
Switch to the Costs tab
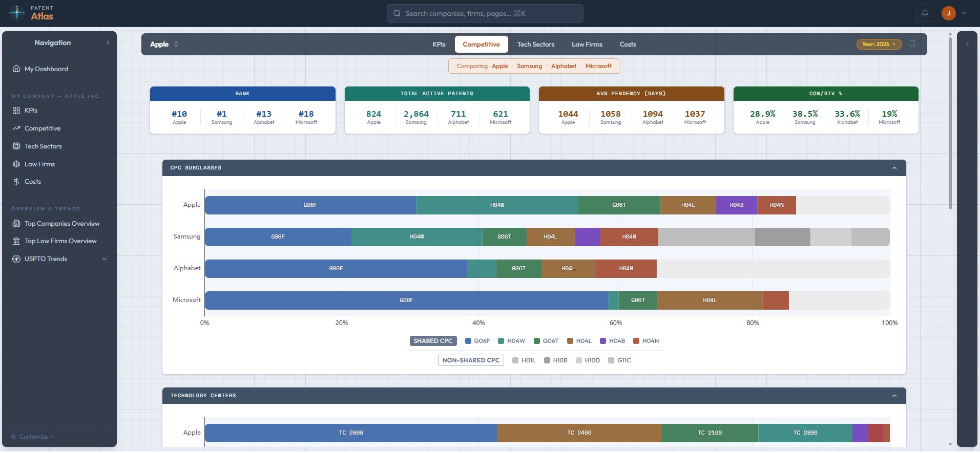(x=628, y=45)
